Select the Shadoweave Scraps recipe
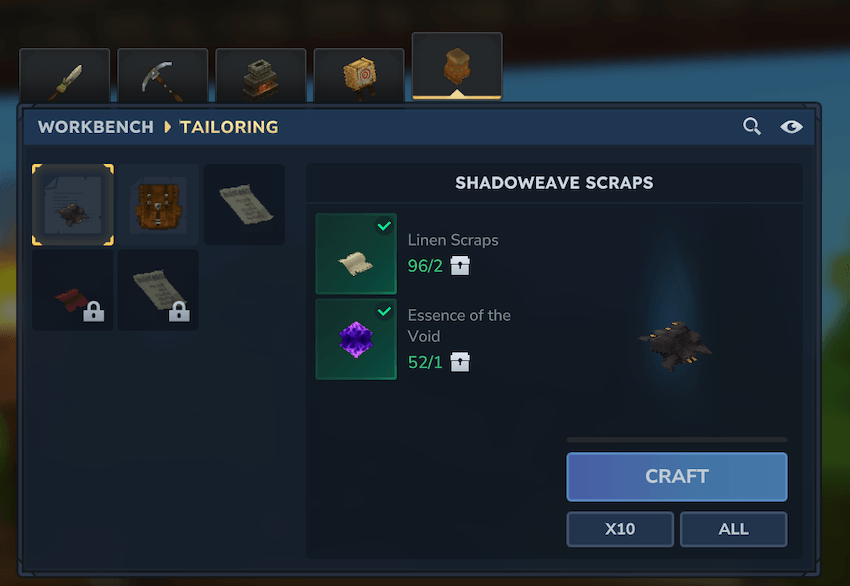 (x=73, y=205)
